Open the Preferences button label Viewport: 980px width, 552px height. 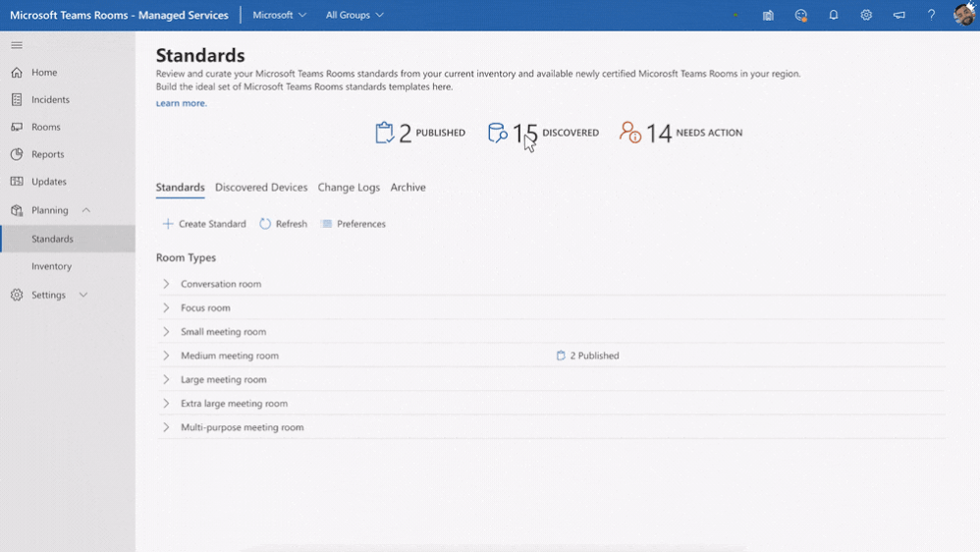pos(361,224)
